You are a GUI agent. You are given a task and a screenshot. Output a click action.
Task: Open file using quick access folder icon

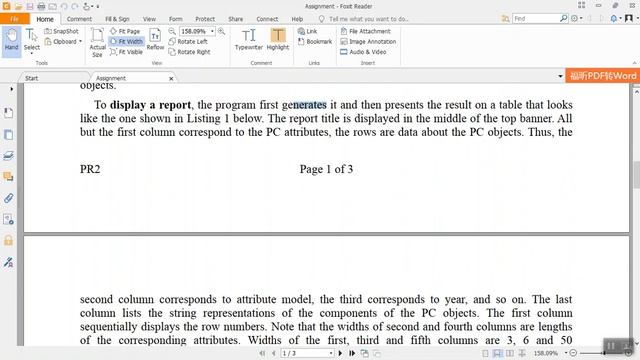point(18,6)
